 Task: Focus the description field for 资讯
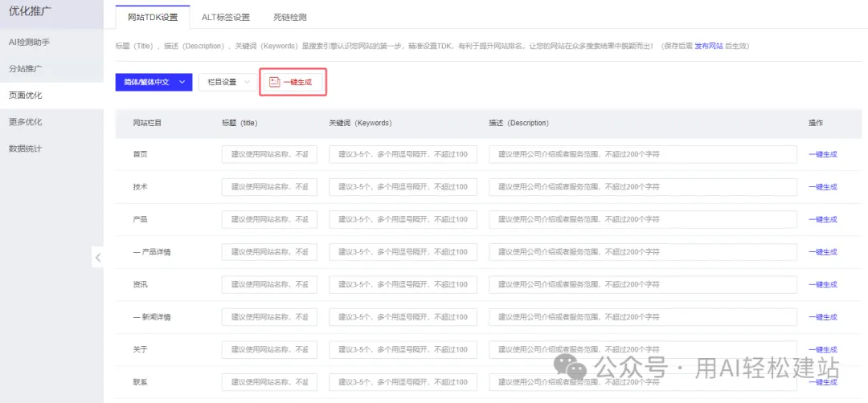pyautogui.click(x=643, y=285)
